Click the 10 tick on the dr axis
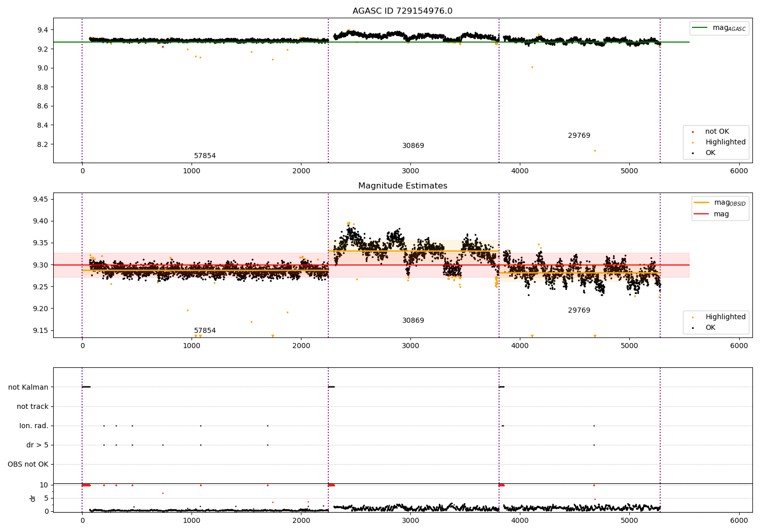 44,485
